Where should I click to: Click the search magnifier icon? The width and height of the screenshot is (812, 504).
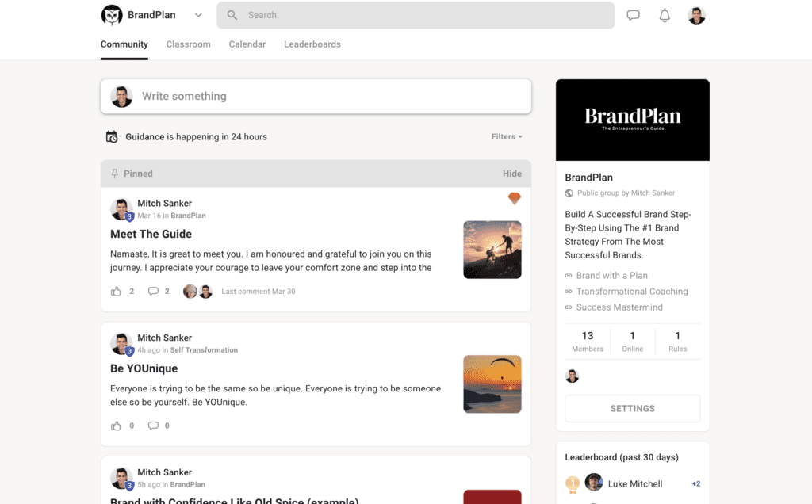pyautogui.click(x=232, y=15)
